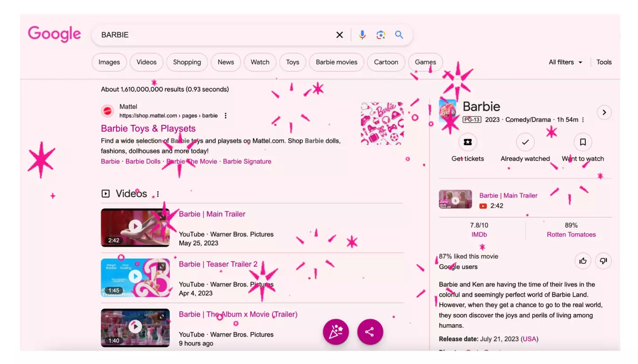
Task: Play the Barbie Main Trailer video thumbnail
Action: coord(135,227)
